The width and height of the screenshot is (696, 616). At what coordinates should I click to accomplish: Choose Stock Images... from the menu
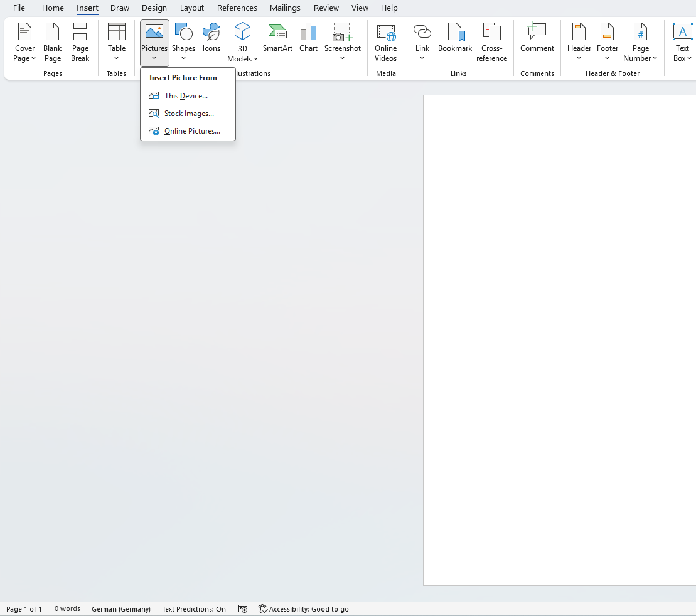(188, 114)
